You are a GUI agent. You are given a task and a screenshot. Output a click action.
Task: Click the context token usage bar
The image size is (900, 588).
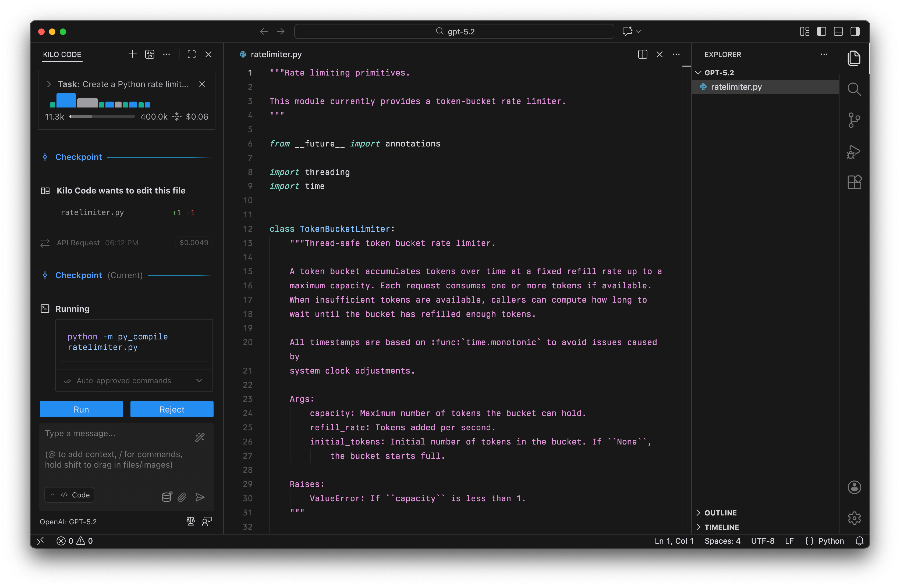[102, 117]
